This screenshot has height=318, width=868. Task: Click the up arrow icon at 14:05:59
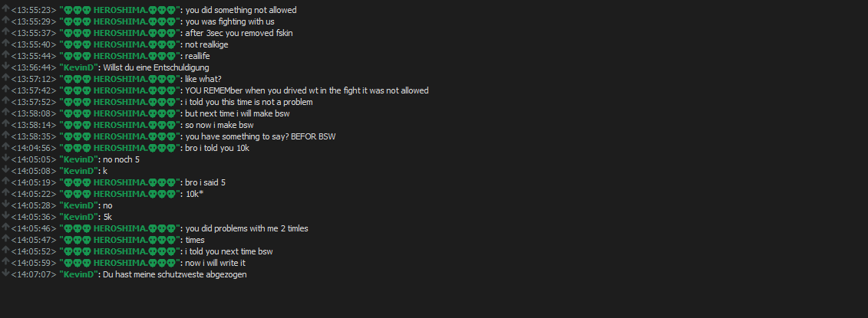[x=6, y=261]
